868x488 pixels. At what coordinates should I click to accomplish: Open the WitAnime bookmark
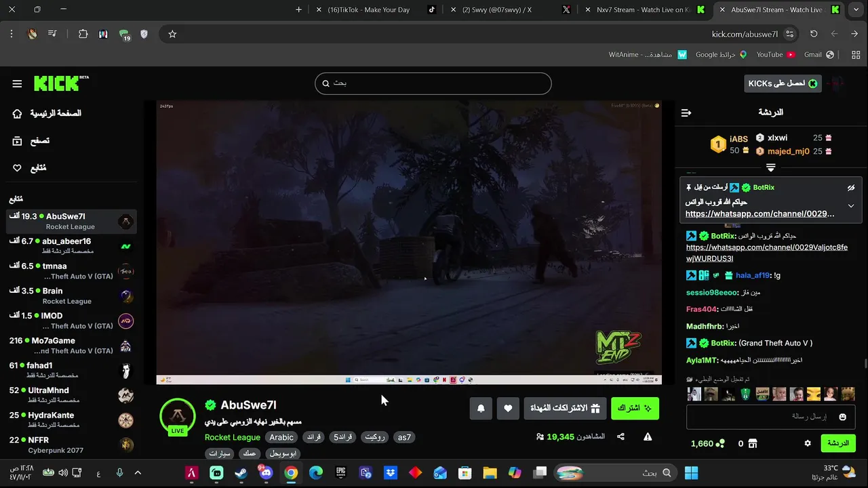tap(648, 54)
